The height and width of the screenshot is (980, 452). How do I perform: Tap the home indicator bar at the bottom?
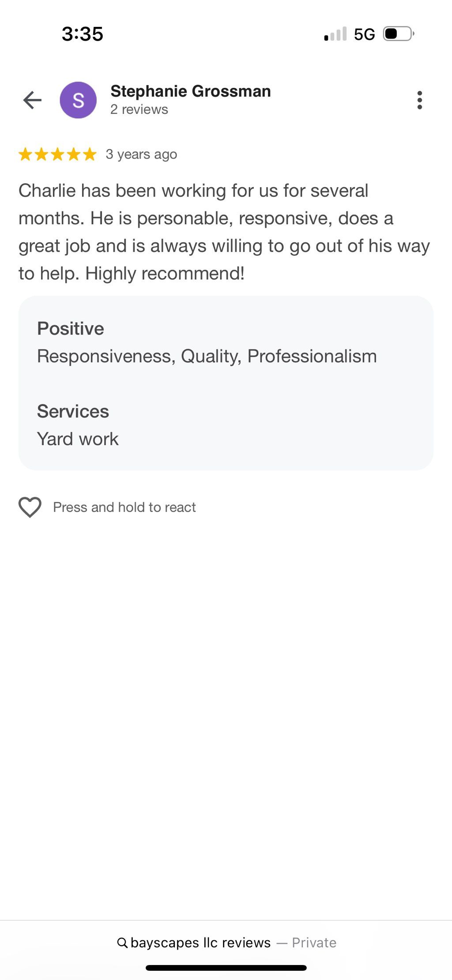tap(226, 968)
